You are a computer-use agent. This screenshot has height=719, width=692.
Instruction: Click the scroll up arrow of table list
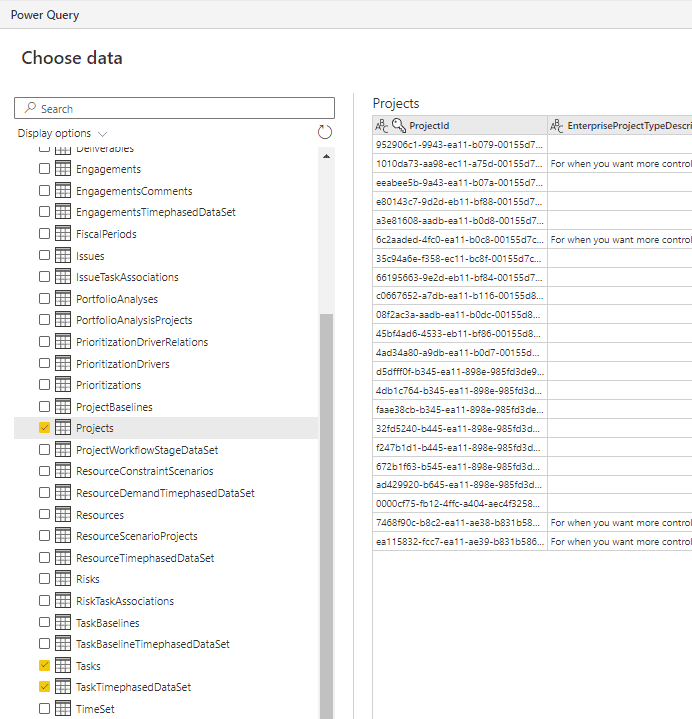click(x=326, y=156)
